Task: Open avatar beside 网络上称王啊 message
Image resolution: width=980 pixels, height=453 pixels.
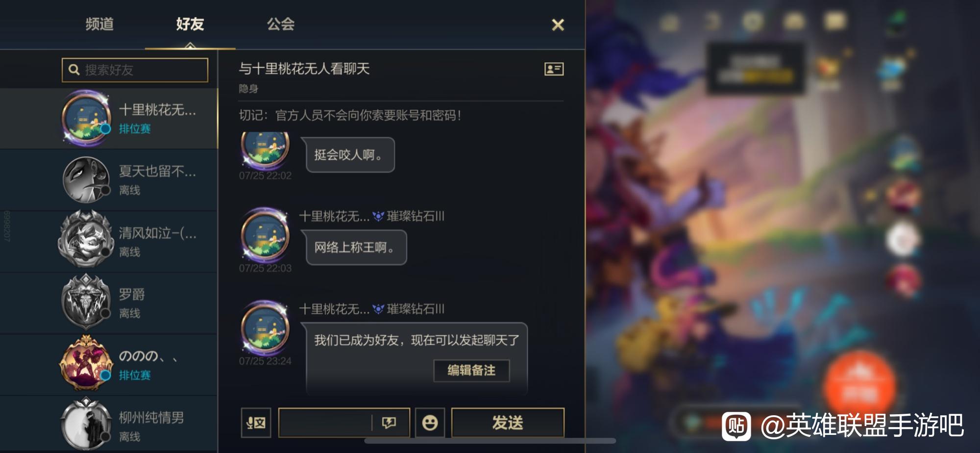Action: [265, 234]
